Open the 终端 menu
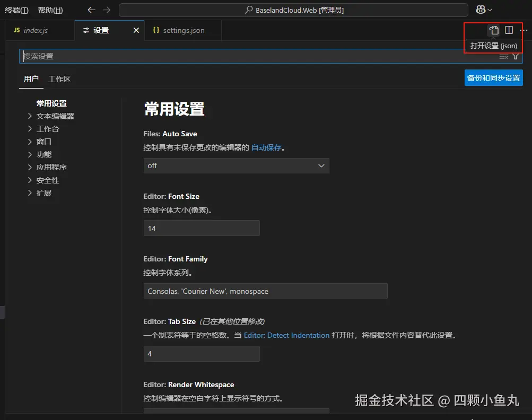Screen dimensions: 532x420 click(x=16, y=10)
